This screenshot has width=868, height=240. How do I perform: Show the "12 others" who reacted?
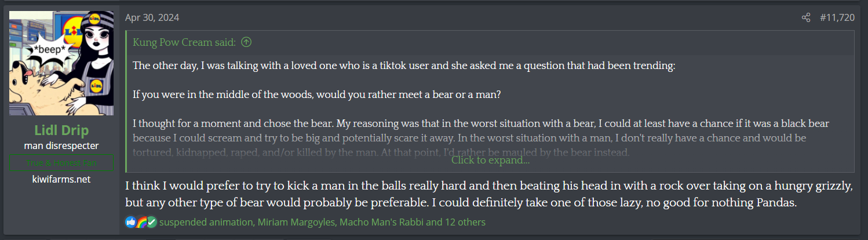click(x=464, y=222)
